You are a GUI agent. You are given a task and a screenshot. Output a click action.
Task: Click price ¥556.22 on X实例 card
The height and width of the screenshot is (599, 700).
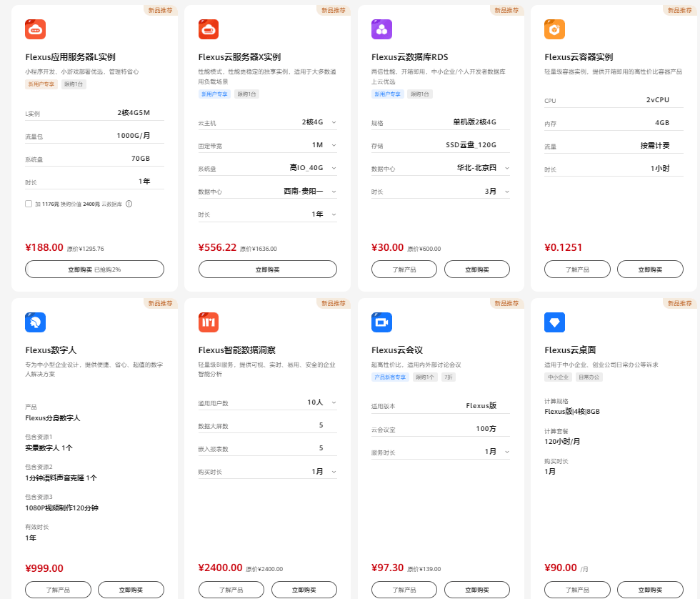tap(217, 247)
